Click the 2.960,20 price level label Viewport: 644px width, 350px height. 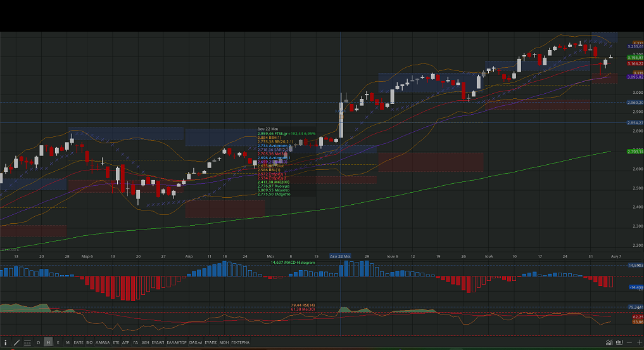pyautogui.click(x=635, y=103)
